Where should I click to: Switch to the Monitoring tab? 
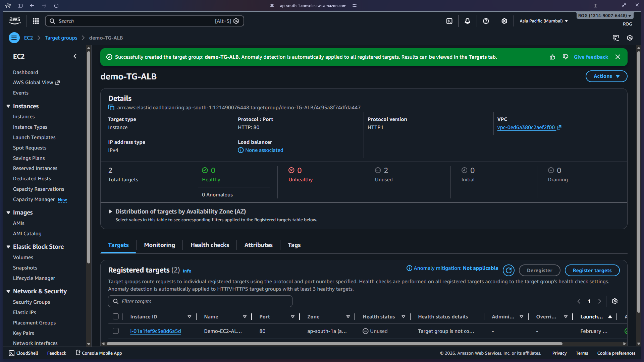[x=159, y=245]
